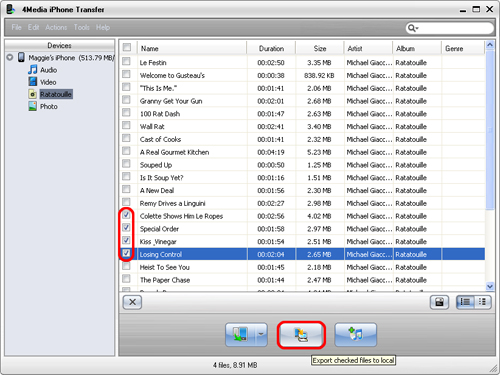Click the 00:04:19 duration cell
This screenshot has height=375, width=500.
click(271, 152)
